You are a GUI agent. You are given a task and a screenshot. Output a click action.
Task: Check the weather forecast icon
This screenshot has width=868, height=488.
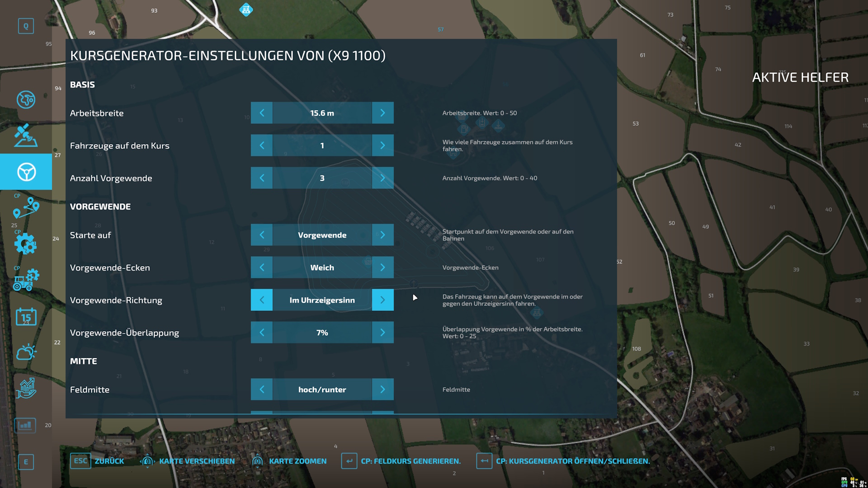[x=26, y=352]
